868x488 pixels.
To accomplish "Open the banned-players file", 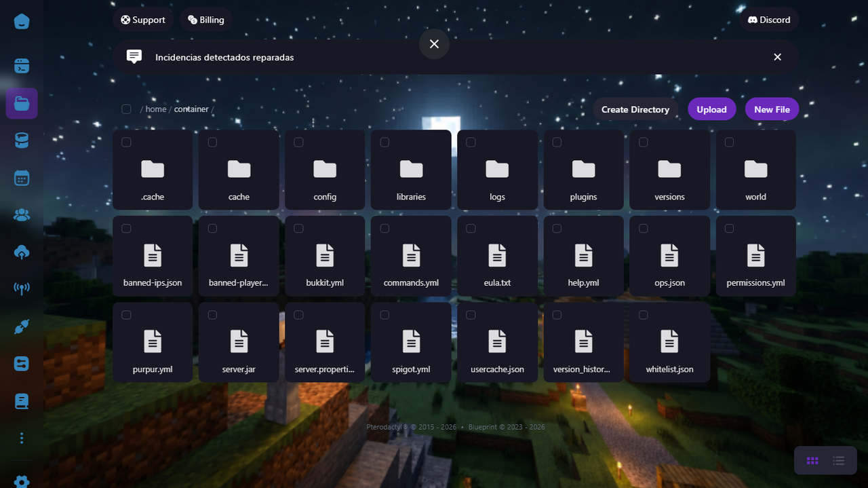I will [239, 256].
